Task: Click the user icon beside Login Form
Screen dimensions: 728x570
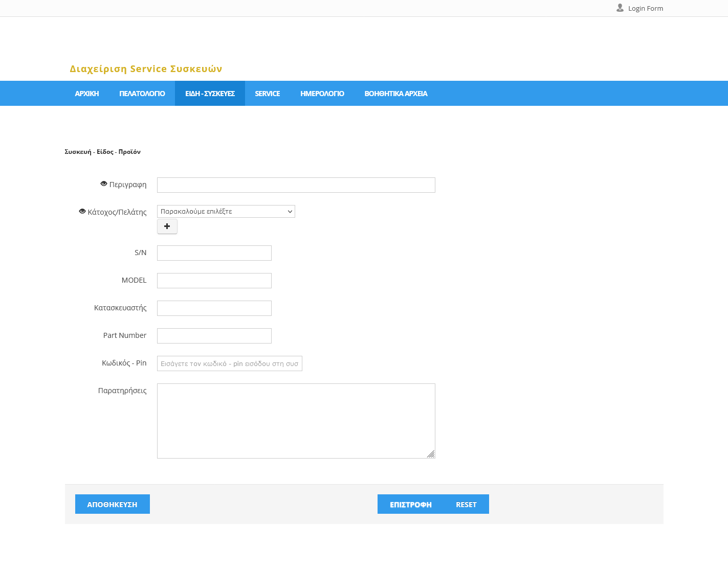Action: (x=620, y=8)
